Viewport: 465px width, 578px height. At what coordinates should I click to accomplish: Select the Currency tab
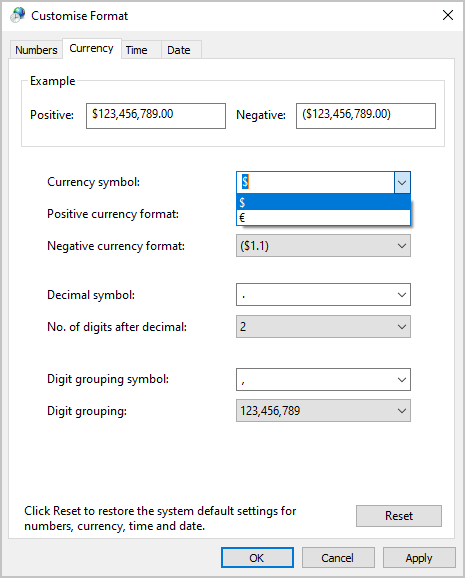pos(91,48)
